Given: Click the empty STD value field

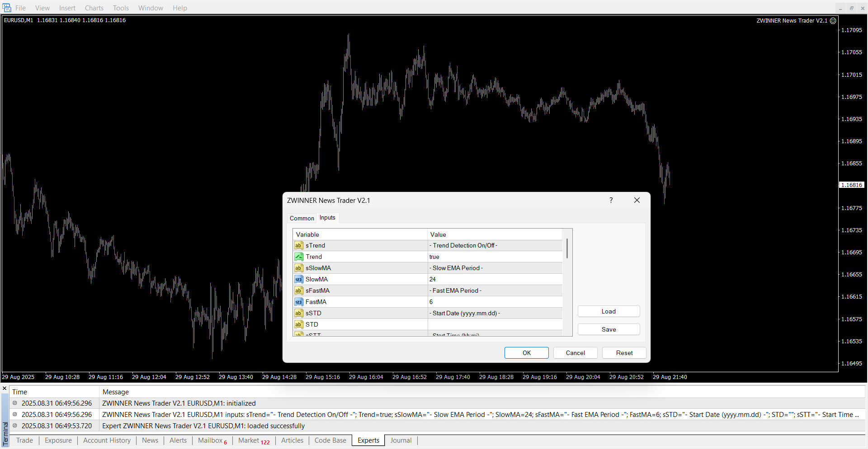Looking at the screenshot, I should pyautogui.click(x=495, y=324).
